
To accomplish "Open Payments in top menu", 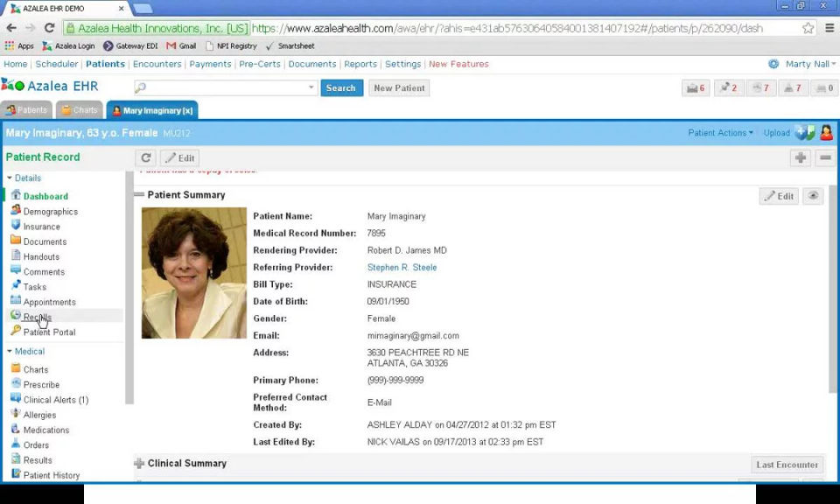I will 210,64.
